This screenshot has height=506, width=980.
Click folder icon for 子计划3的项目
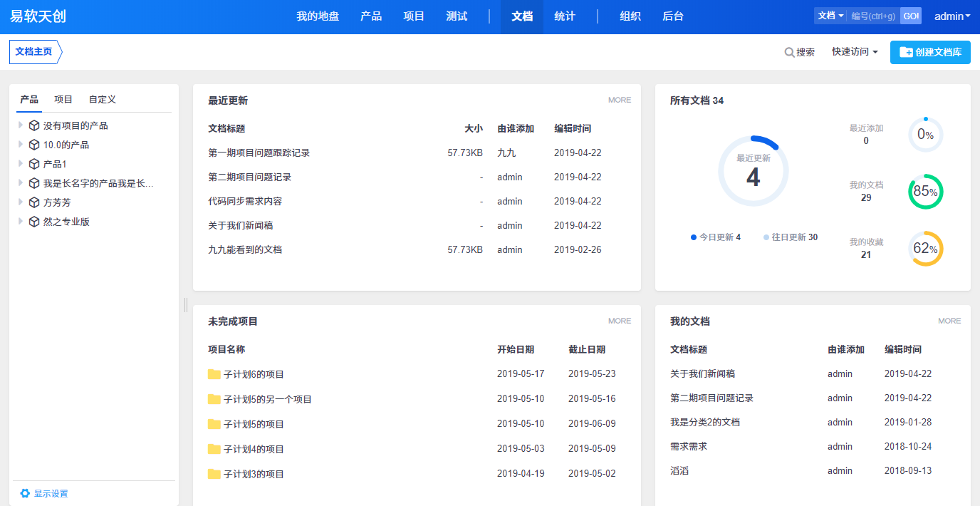point(214,474)
